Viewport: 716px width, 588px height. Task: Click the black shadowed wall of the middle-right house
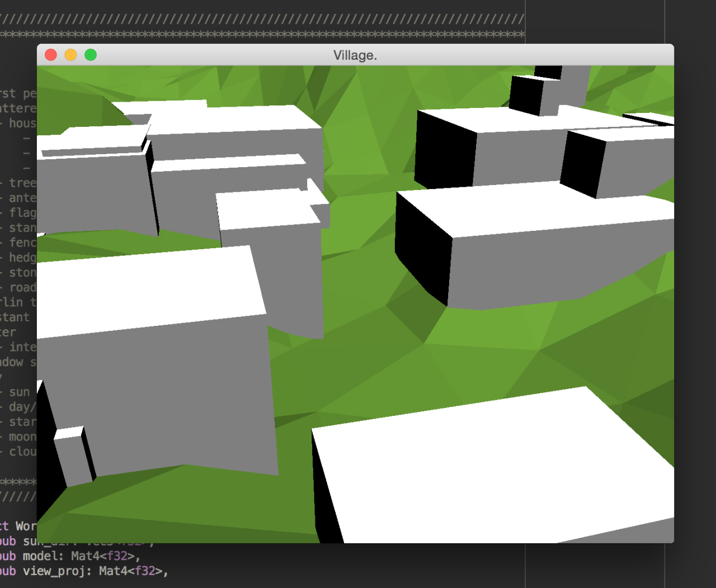click(422, 246)
